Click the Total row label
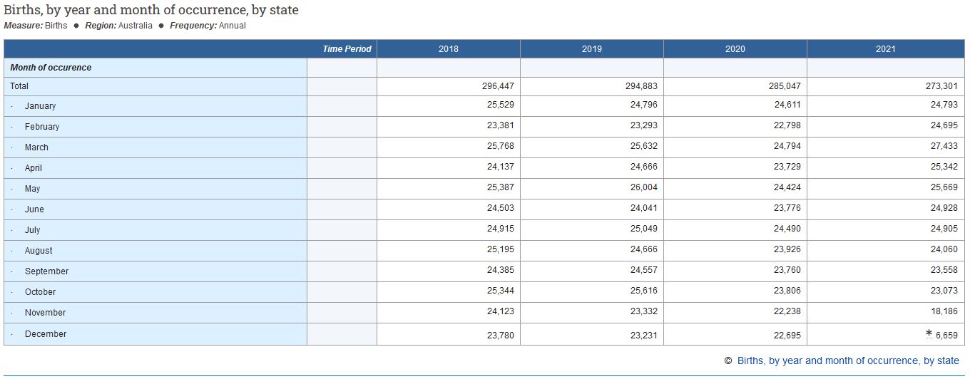The image size is (980, 384). point(19,85)
